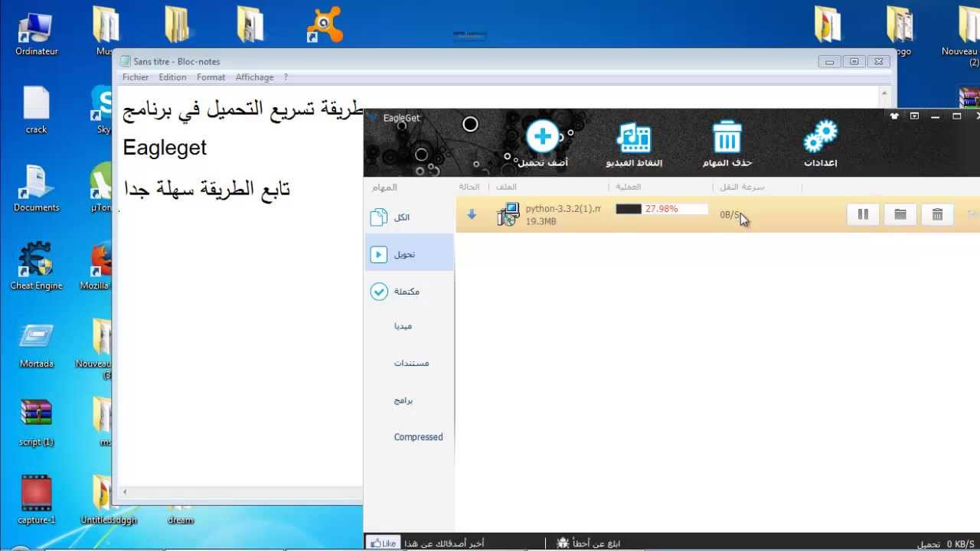Image resolution: width=980 pixels, height=551 pixels.
Task: Click the Eagleget text line in Bloc-notes
Action: pyautogui.click(x=165, y=147)
